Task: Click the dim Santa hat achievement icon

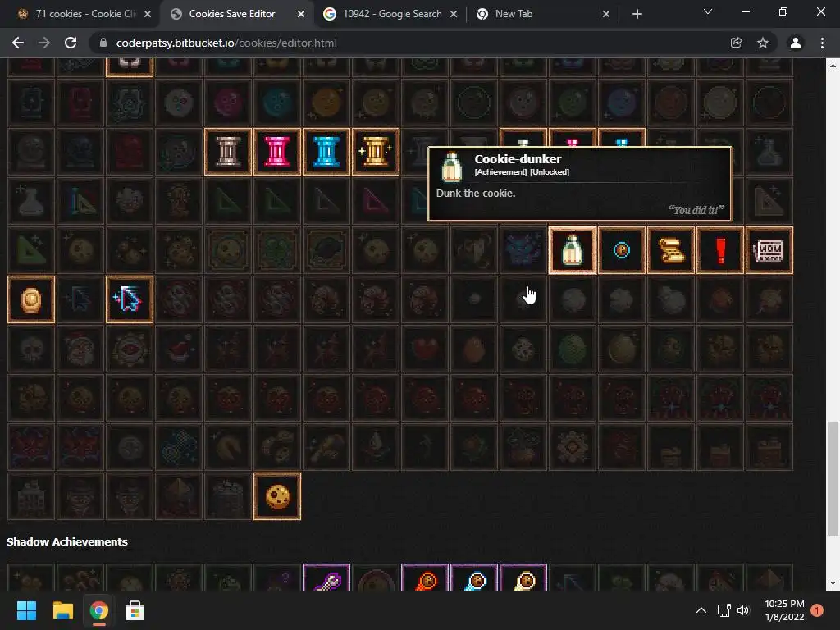Action: tap(178, 349)
